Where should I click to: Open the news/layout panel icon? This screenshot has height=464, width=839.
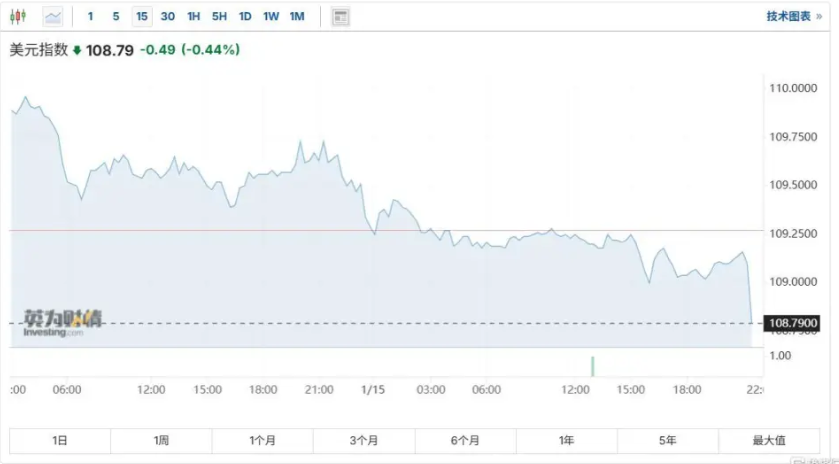(341, 17)
